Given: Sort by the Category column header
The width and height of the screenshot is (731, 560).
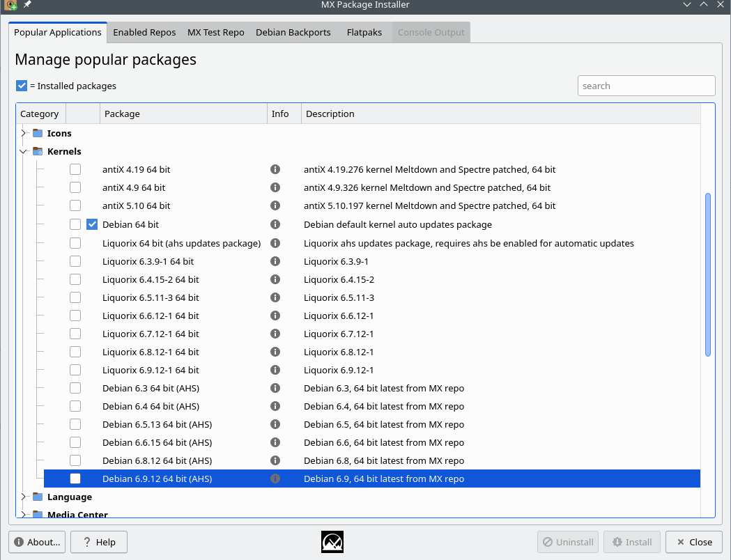Looking at the screenshot, I should tap(41, 114).
